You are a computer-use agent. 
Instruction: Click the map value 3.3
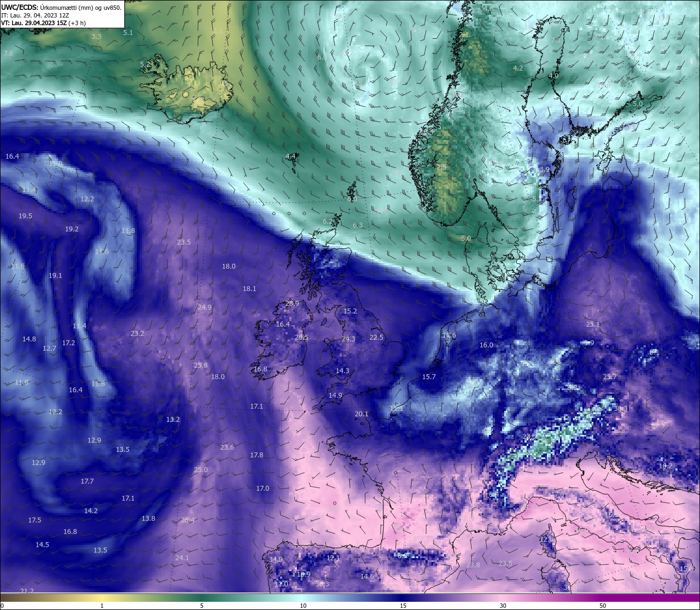coord(96,37)
